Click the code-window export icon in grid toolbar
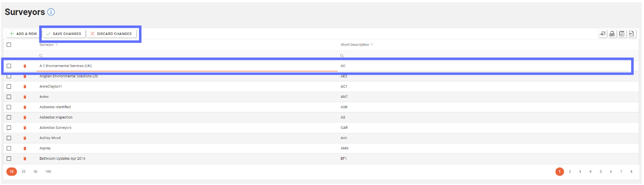The width and height of the screenshot is (644, 185). point(622,34)
